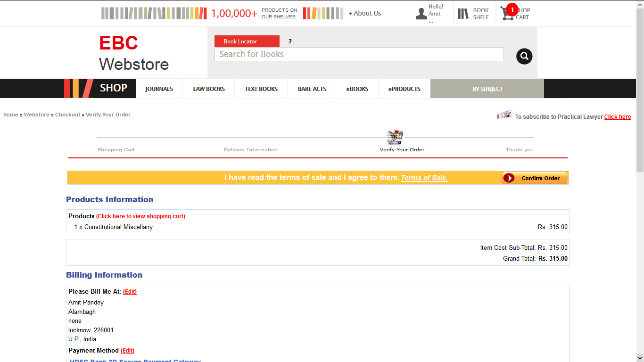The image size is (644, 362).
Task: Click the Verify Your Order step label
Action: [x=402, y=149]
